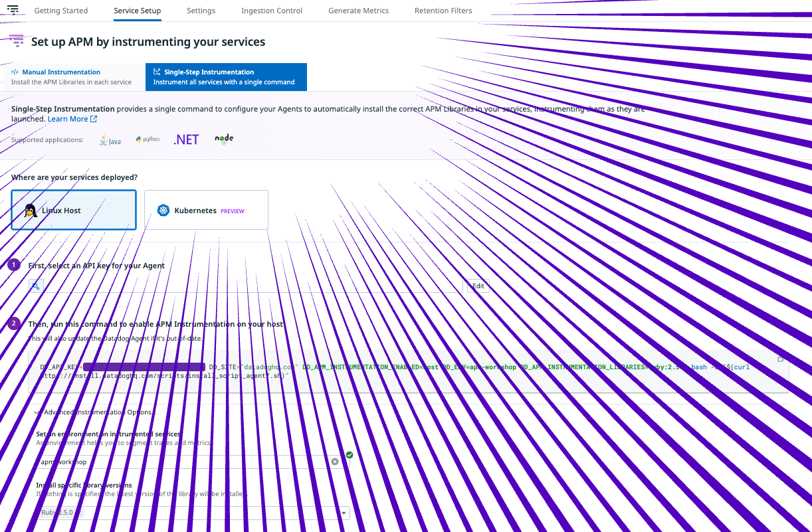This screenshot has width=812, height=532.
Task: Click the Python logo under supported applications
Action: point(148,139)
